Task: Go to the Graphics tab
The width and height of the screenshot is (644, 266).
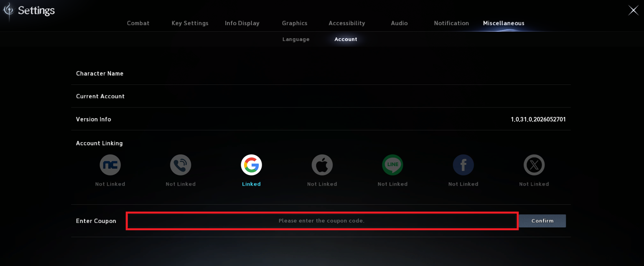Action: 295,23
